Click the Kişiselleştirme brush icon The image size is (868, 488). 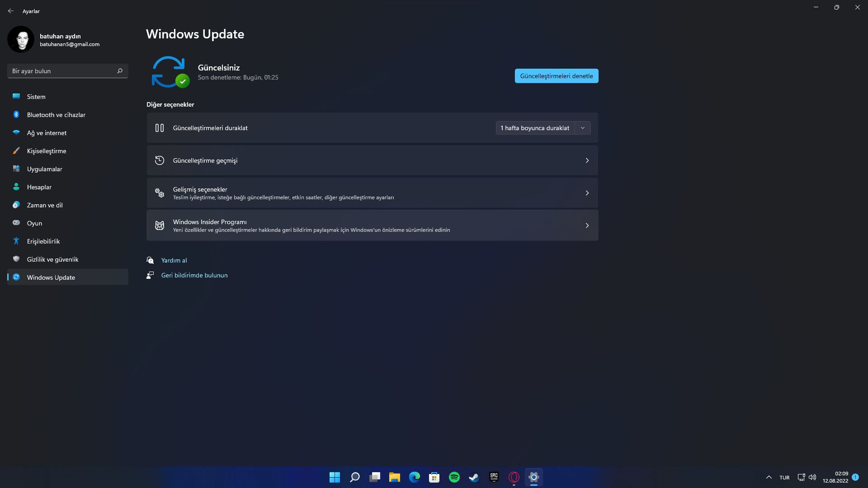pyautogui.click(x=16, y=151)
